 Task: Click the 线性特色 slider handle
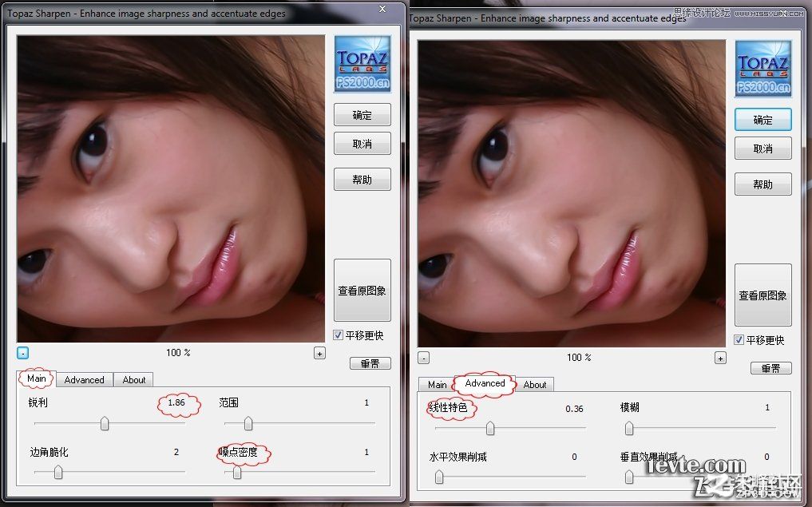(x=490, y=428)
